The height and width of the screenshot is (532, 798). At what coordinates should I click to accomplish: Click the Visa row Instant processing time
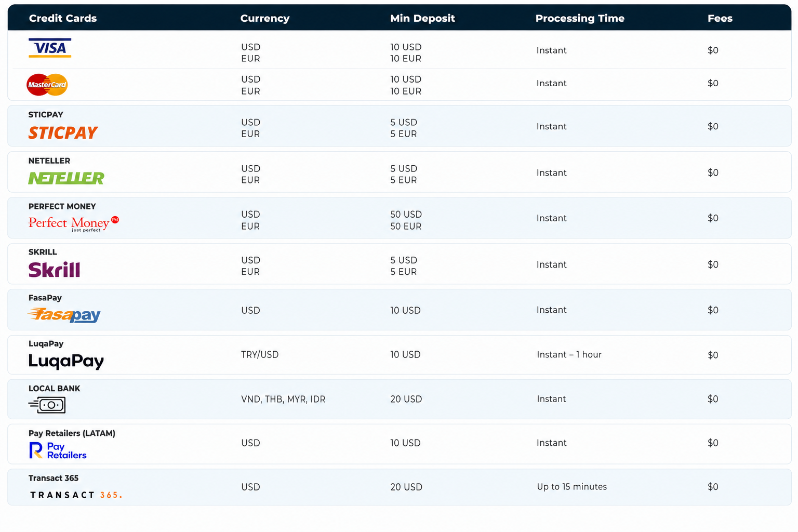551,50
